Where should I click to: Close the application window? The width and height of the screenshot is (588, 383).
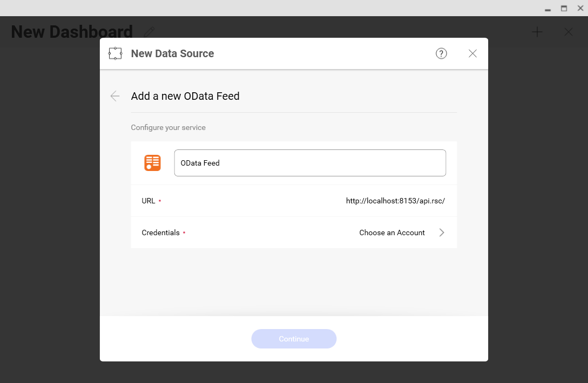click(580, 8)
